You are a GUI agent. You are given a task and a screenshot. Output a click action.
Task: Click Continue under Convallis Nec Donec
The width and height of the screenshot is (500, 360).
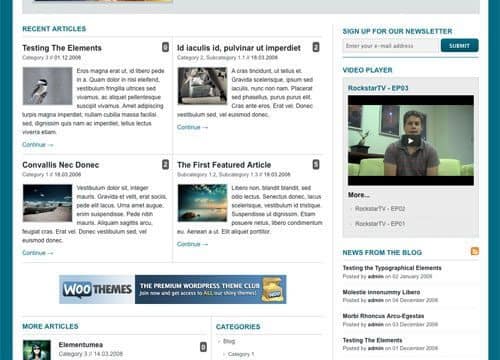click(38, 253)
